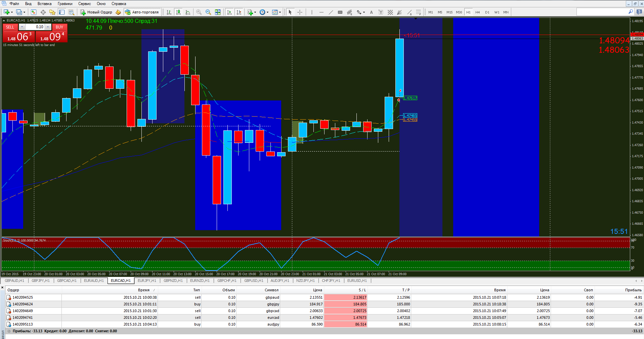Expand the Periods dropdown arrow
This screenshot has height=339, width=644.
268,12
